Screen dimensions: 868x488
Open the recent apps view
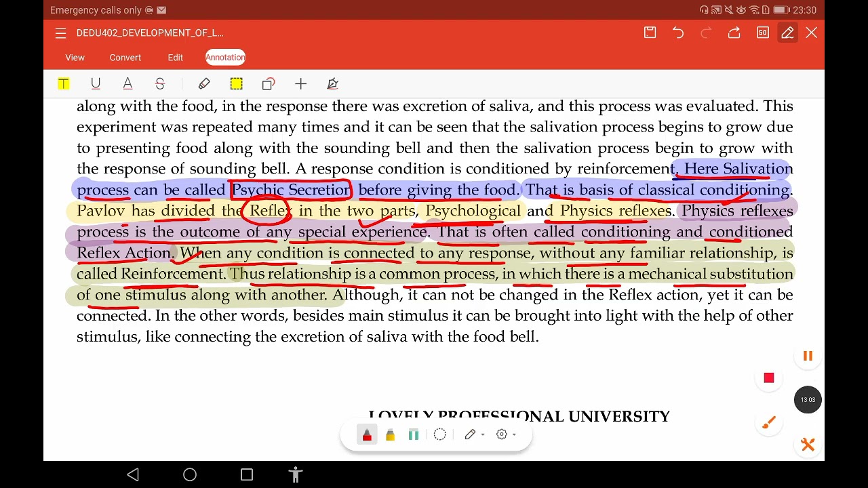(247, 474)
